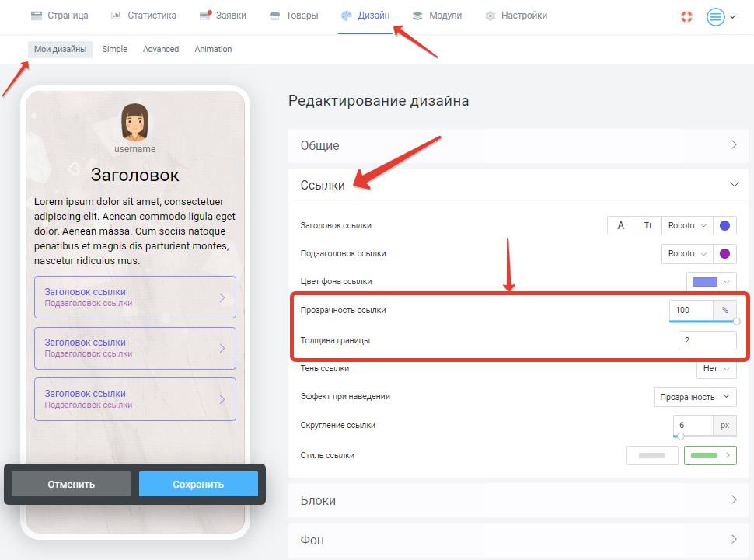Select the Animation designs sub-tab
754x560 pixels.
point(213,49)
